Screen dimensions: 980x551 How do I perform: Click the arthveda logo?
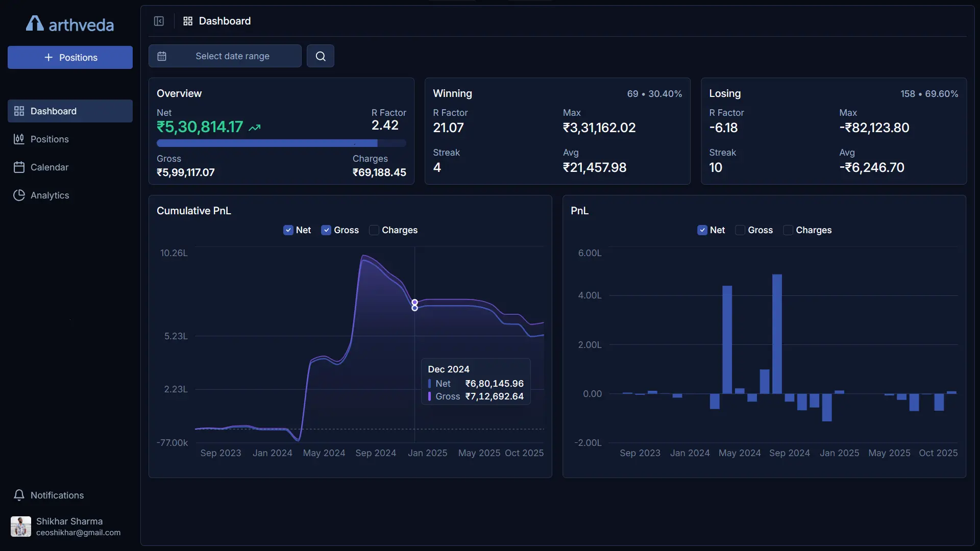pyautogui.click(x=69, y=23)
